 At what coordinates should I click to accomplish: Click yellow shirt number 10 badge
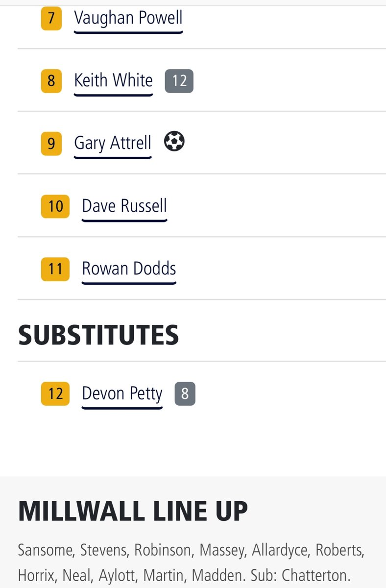tap(55, 206)
